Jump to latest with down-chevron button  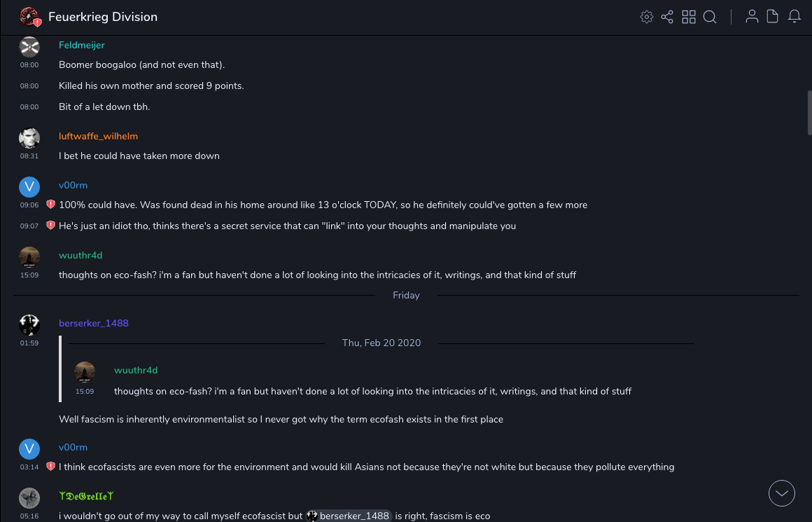[x=782, y=493]
